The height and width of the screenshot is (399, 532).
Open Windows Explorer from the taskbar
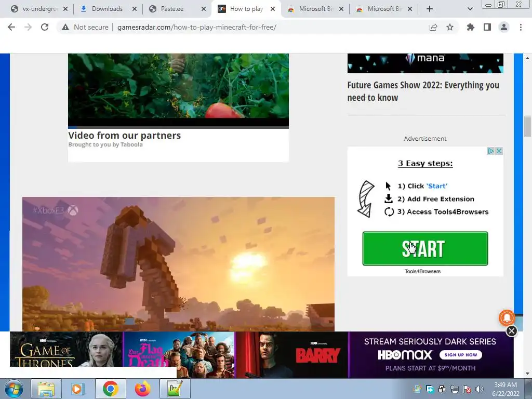tap(46, 389)
